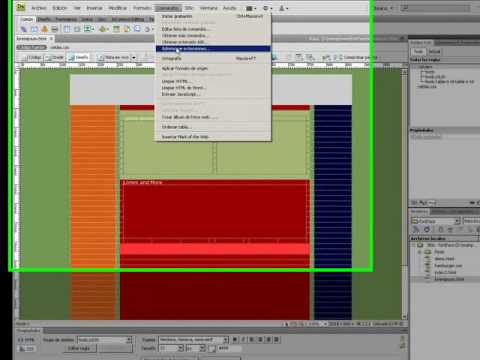Show all rules with Todo button
The height and width of the screenshot is (360, 480).
(418, 51)
